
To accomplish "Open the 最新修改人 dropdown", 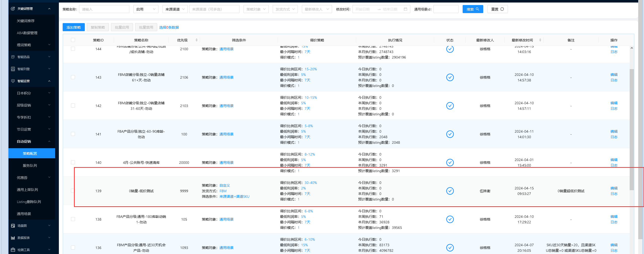I will point(317,9).
